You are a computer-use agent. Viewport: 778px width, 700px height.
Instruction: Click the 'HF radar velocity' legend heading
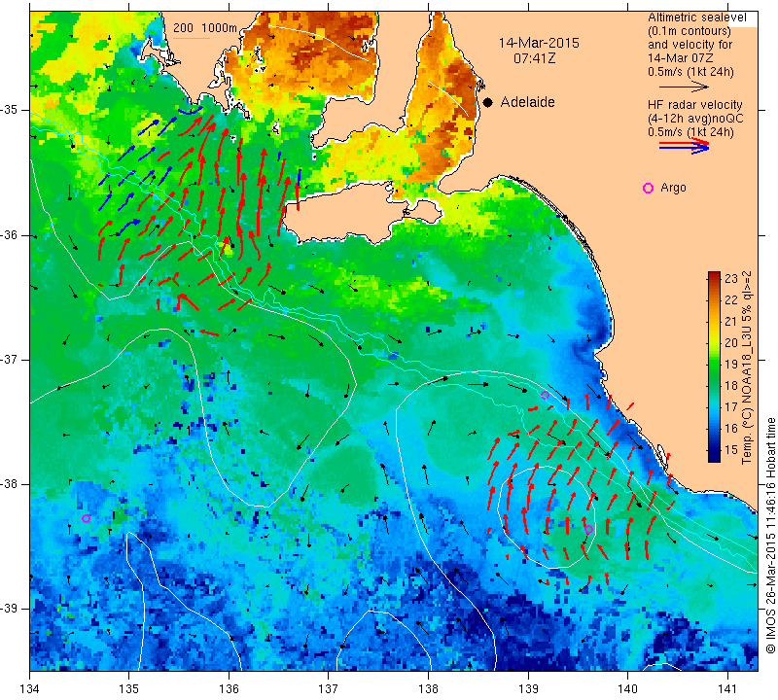[694, 105]
